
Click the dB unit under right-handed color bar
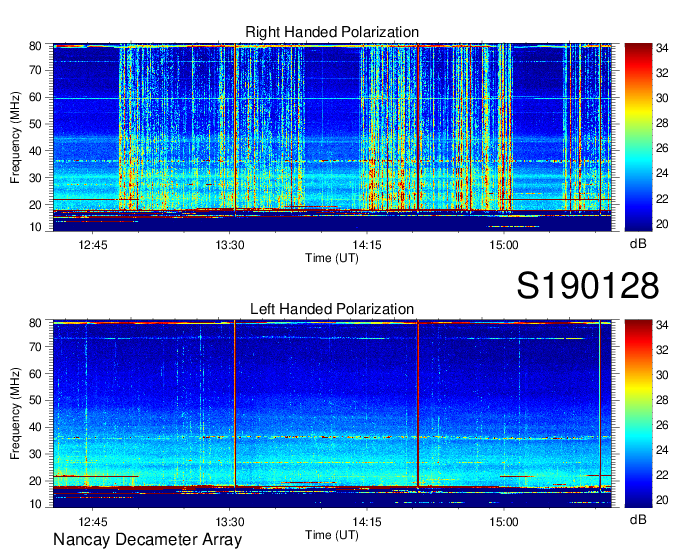[x=638, y=244]
